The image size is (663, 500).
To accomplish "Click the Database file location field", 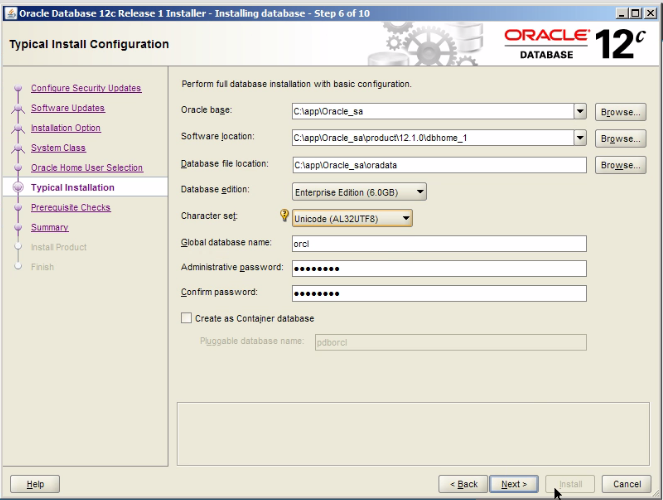I will tap(439, 165).
